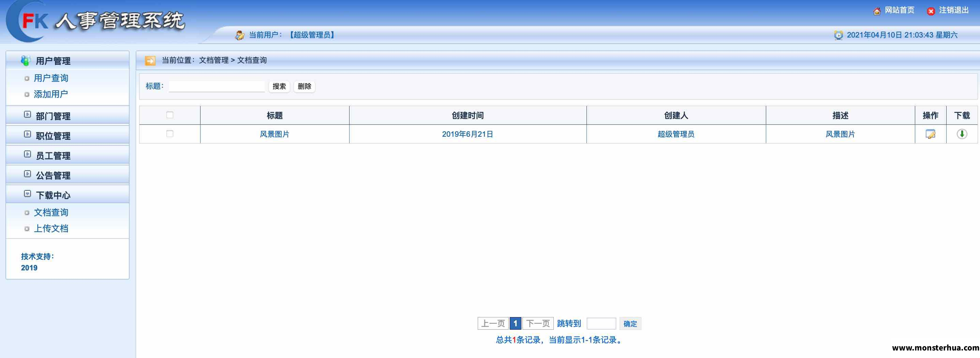Click the 创建时间 column header

click(467, 115)
